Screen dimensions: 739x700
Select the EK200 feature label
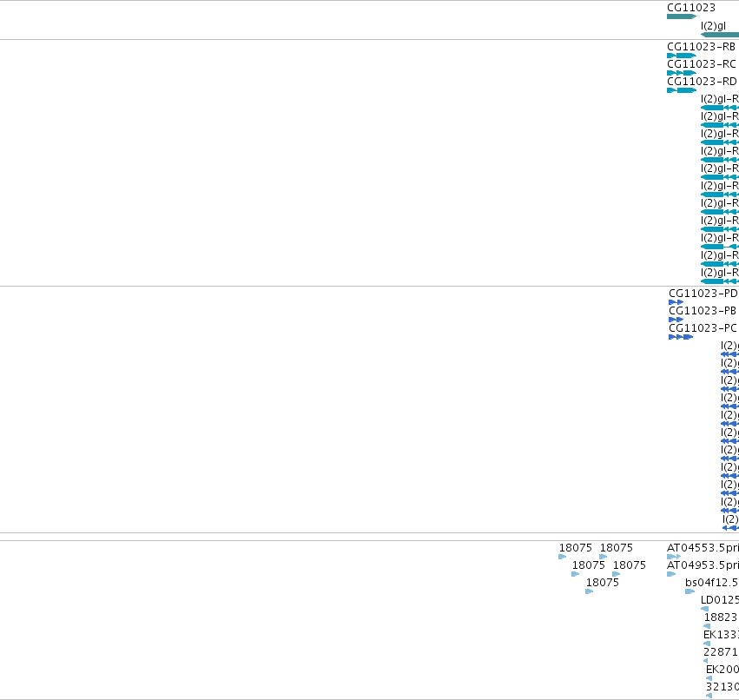722,670
